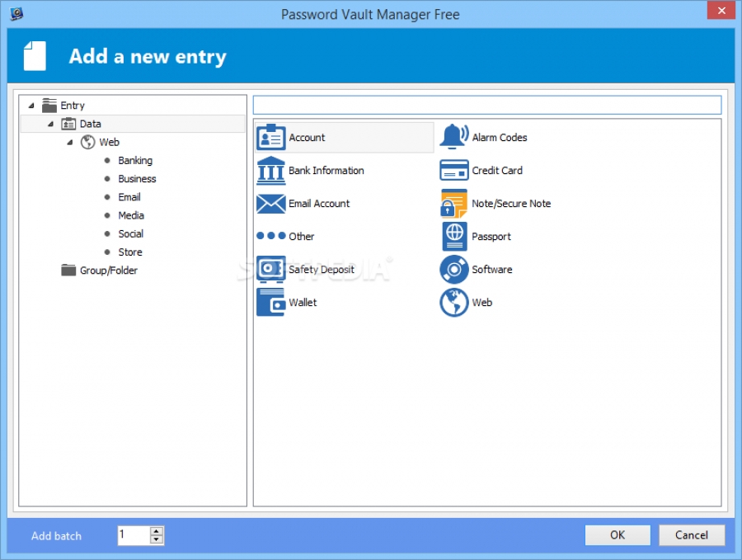Click the Safety Deposit label

click(x=322, y=270)
